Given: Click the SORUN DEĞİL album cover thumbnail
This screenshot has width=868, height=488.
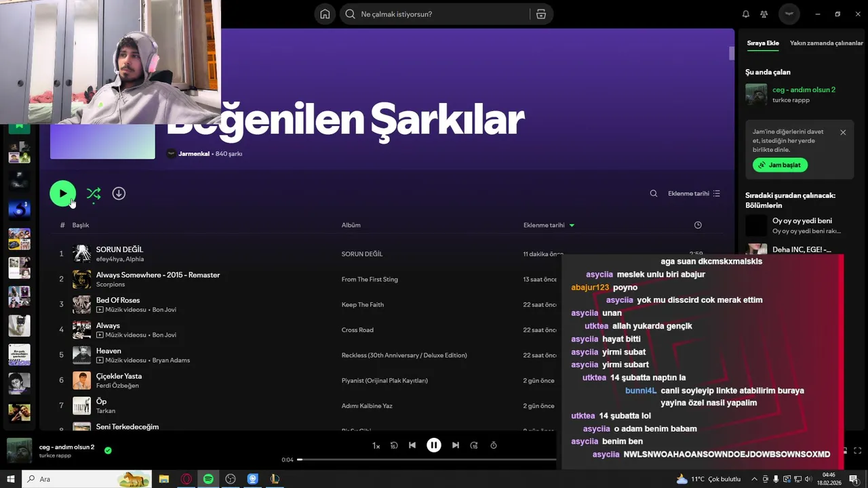Looking at the screenshot, I should coord(81,253).
